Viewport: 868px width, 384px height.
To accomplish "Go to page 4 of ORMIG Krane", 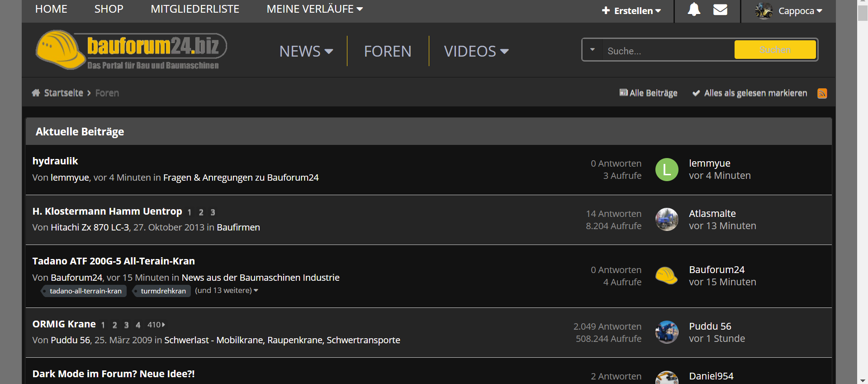I will 138,325.
